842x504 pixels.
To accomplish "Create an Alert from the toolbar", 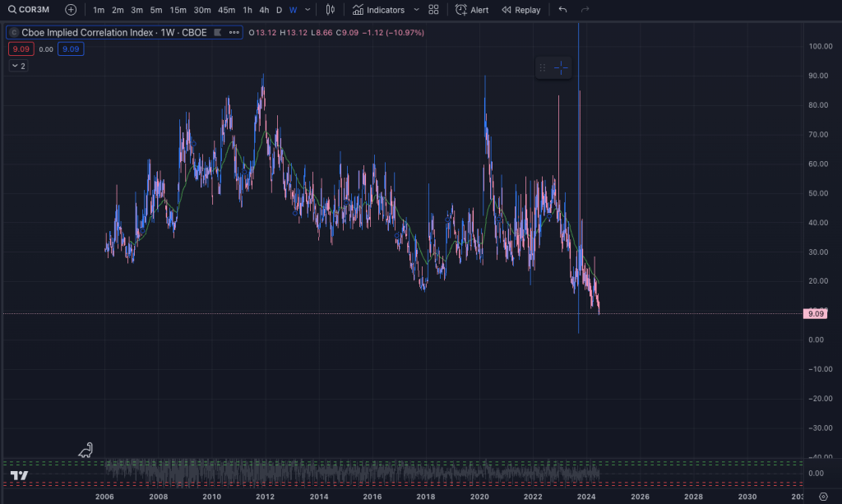I will coord(472,10).
